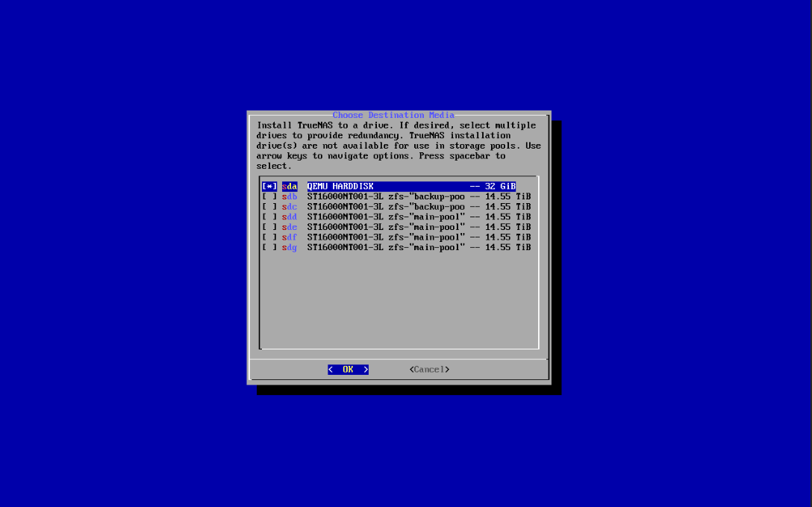The height and width of the screenshot is (507, 812).
Task: Highlight the sdb device name
Action: [290, 196]
